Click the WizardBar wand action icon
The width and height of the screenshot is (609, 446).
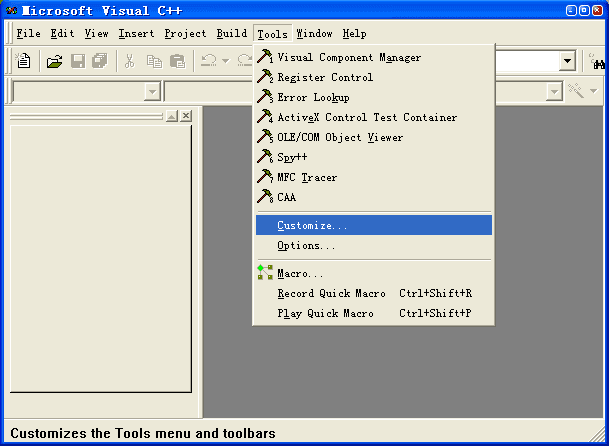click(x=576, y=91)
